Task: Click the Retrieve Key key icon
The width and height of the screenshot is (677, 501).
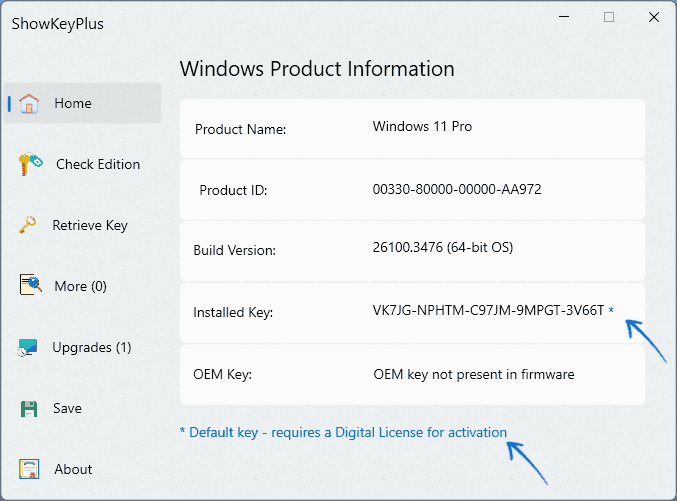Action: [29, 225]
